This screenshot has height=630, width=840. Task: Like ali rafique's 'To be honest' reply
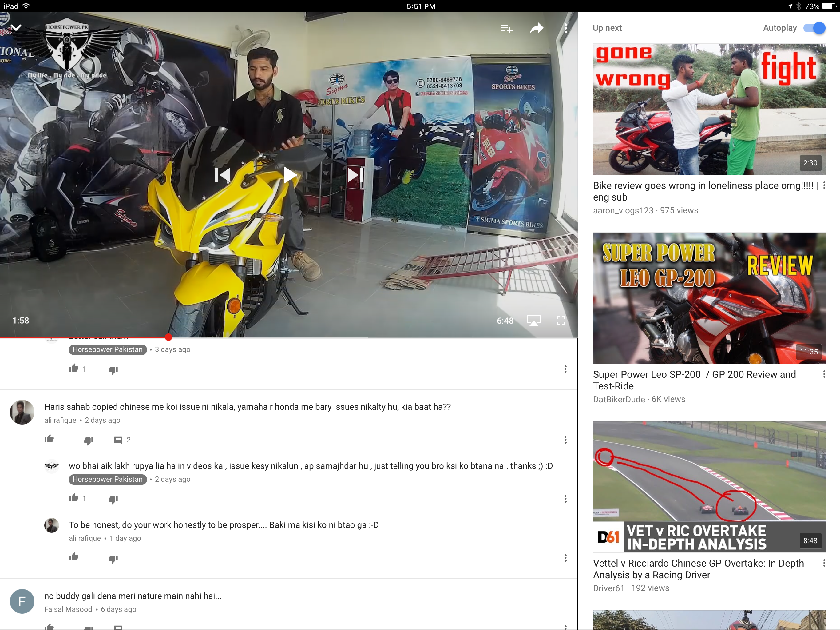(x=74, y=557)
